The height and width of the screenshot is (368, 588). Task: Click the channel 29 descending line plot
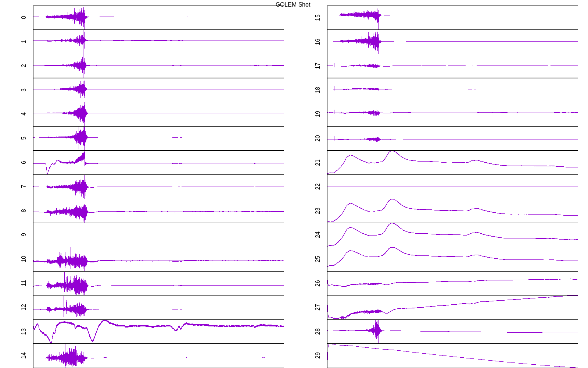coord(452,356)
